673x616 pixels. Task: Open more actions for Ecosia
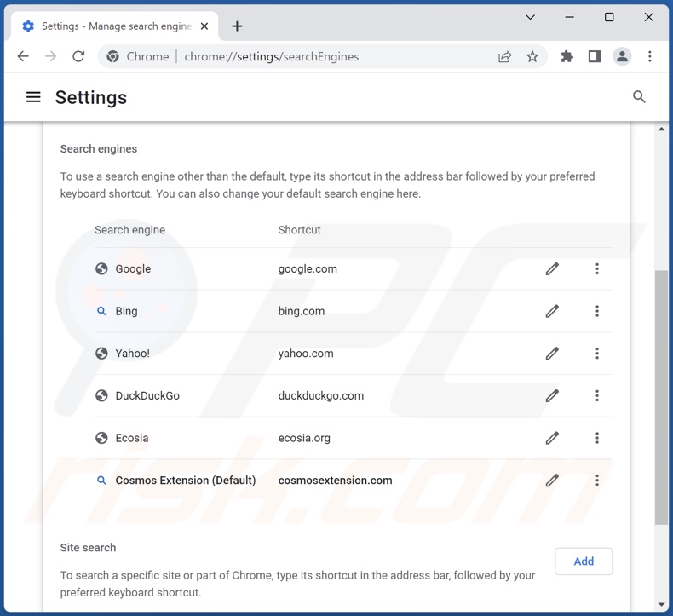click(x=597, y=438)
